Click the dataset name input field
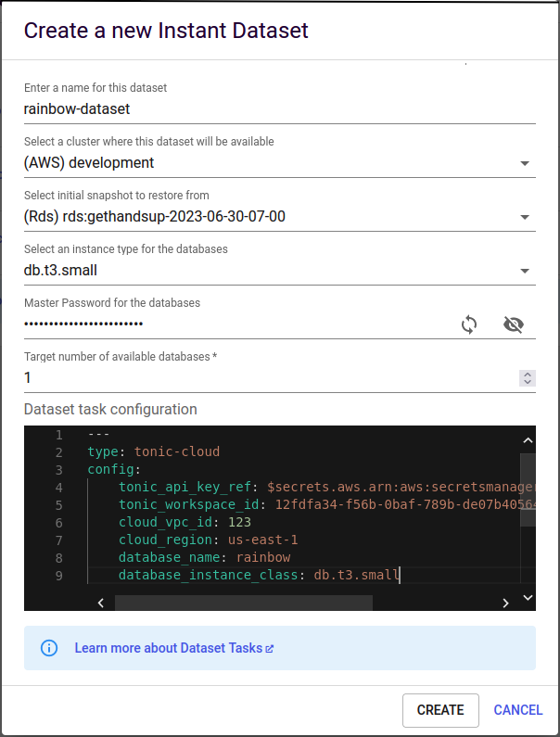This screenshot has height=737, width=560. [278, 108]
